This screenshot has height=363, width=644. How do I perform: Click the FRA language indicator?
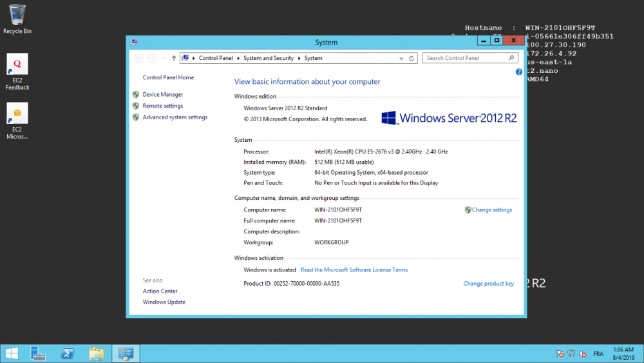pyautogui.click(x=598, y=353)
